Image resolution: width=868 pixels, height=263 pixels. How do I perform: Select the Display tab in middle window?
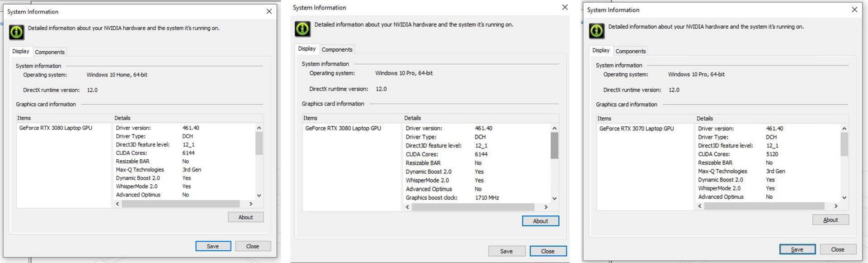click(307, 49)
